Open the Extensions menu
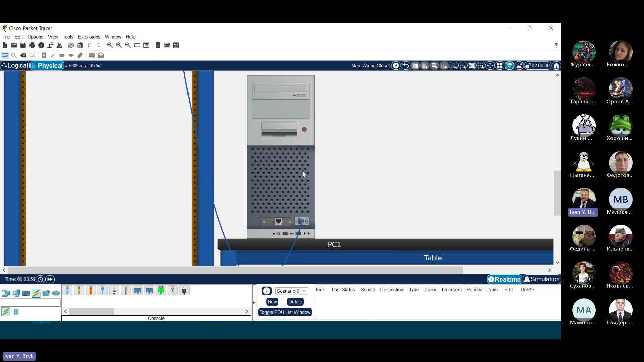The width and height of the screenshot is (644, 362). (x=89, y=37)
